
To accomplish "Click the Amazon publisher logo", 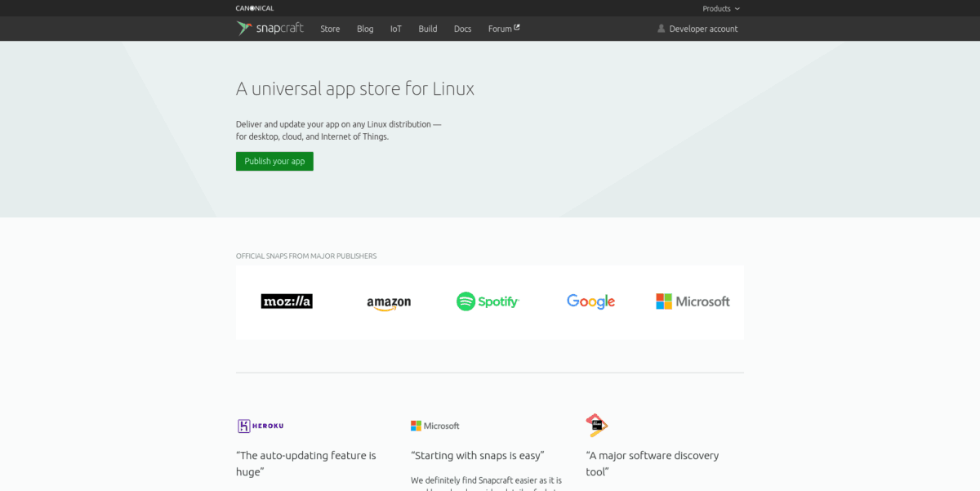I will [388, 301].
